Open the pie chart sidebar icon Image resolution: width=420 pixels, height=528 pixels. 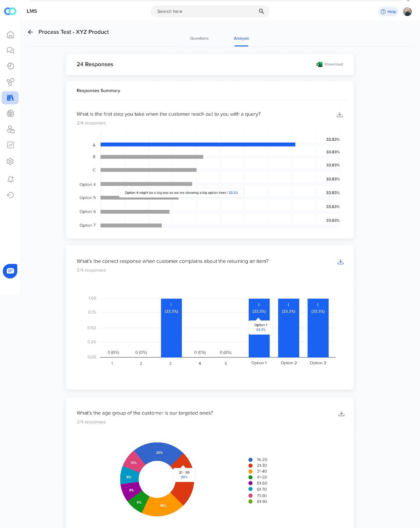point(10,66)
